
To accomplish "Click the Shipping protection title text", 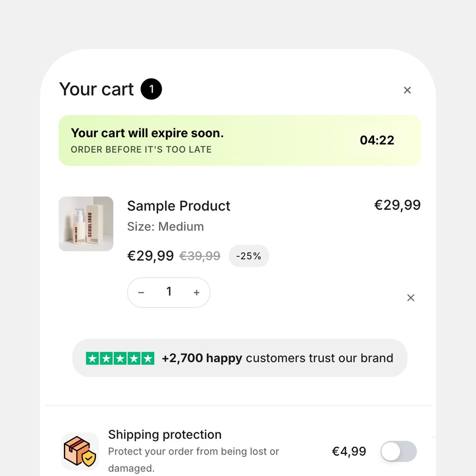I will (x=165, y=435).
